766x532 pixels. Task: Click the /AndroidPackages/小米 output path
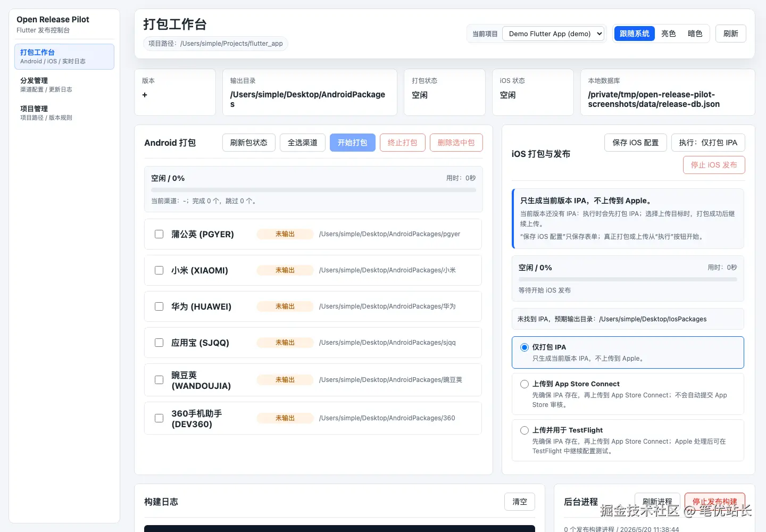(388, 270)
